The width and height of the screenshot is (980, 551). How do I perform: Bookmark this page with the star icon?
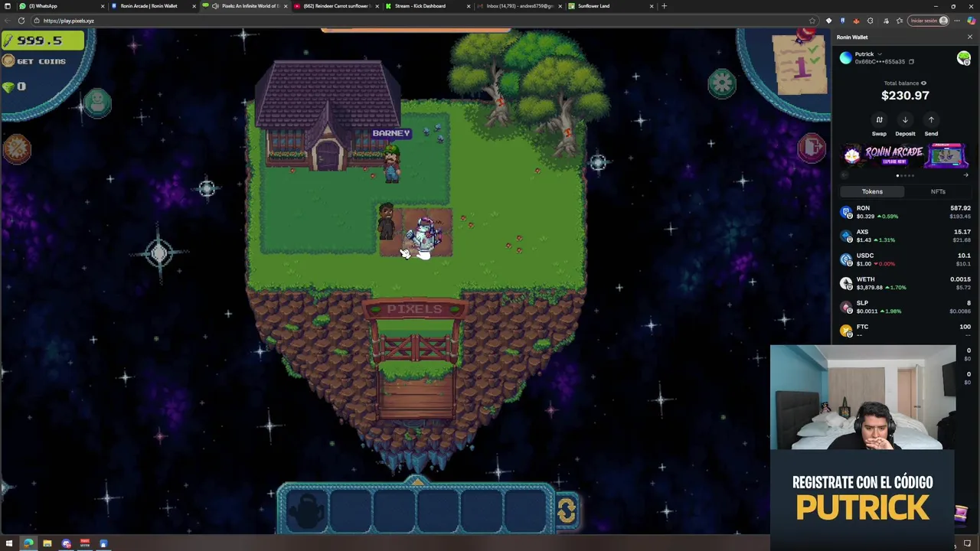pos(812,21)
